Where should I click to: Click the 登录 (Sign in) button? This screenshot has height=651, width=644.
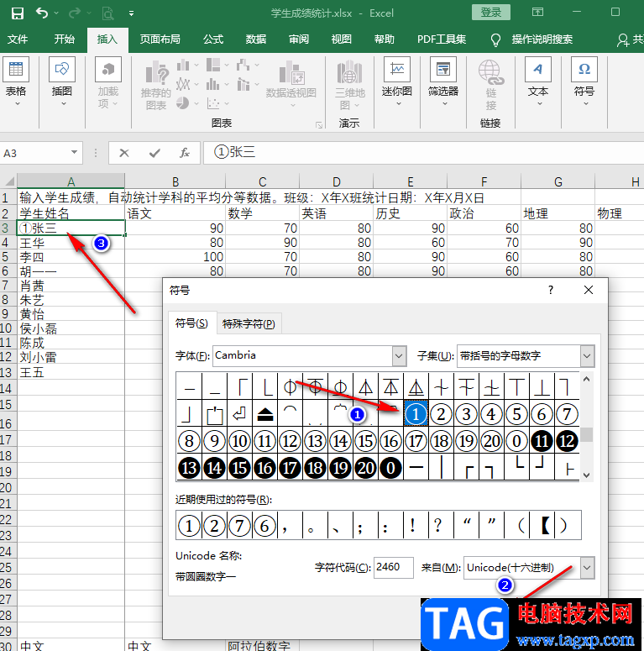click(491, 13)
